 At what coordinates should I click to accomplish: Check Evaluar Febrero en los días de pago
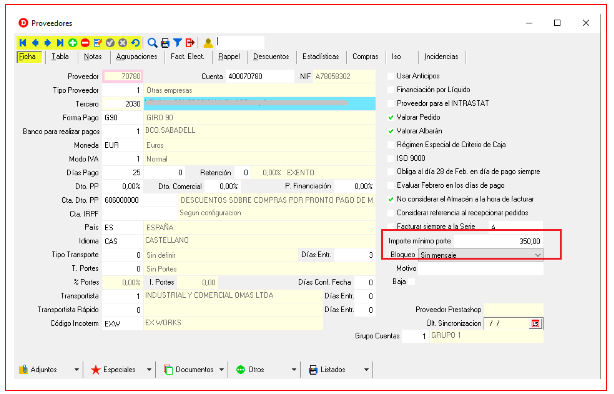coord(390,185)
